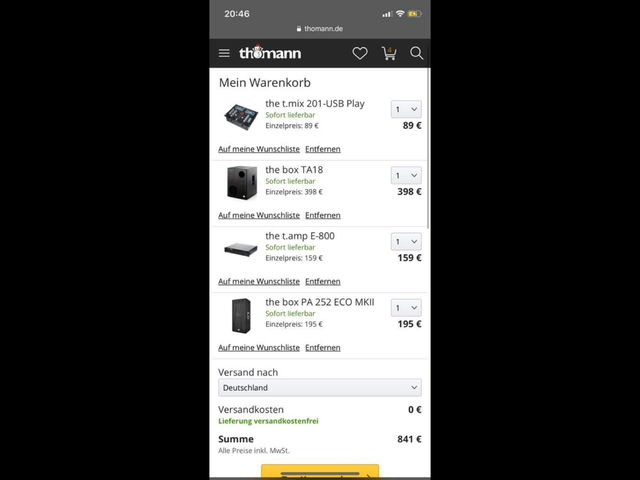Expand the Deutschland shipping country dropdown
Image resolution: width=640 pixels, height=480 pixels.
tap(320, 387)
